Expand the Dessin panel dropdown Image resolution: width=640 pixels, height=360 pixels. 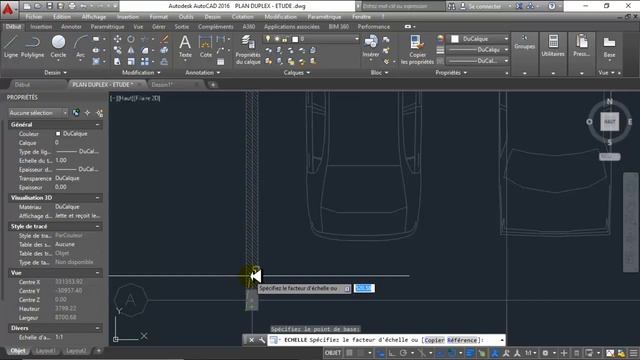(55, 73)
